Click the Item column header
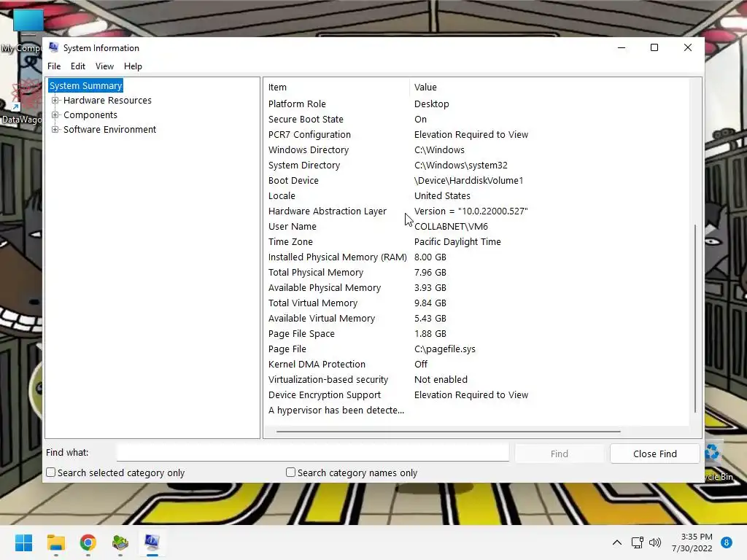The width and height of the screenshot is (747, 560). [x=337, y=87]
